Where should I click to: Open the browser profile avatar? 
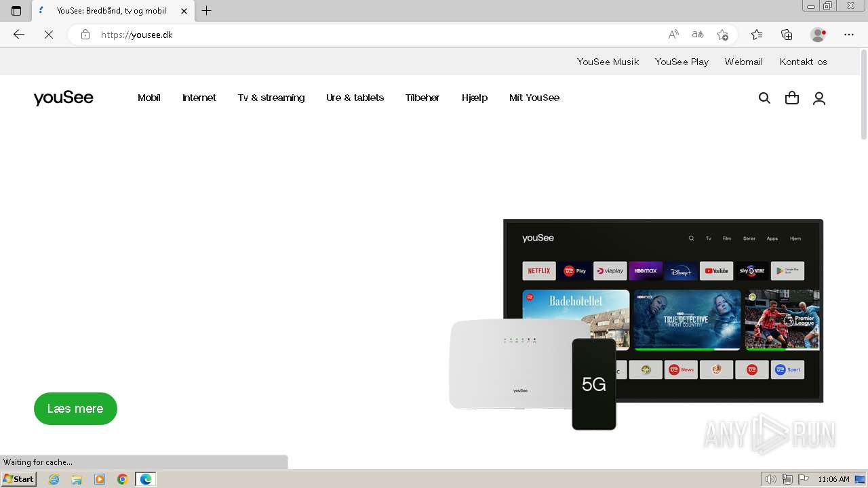click(x=818, y=35)
